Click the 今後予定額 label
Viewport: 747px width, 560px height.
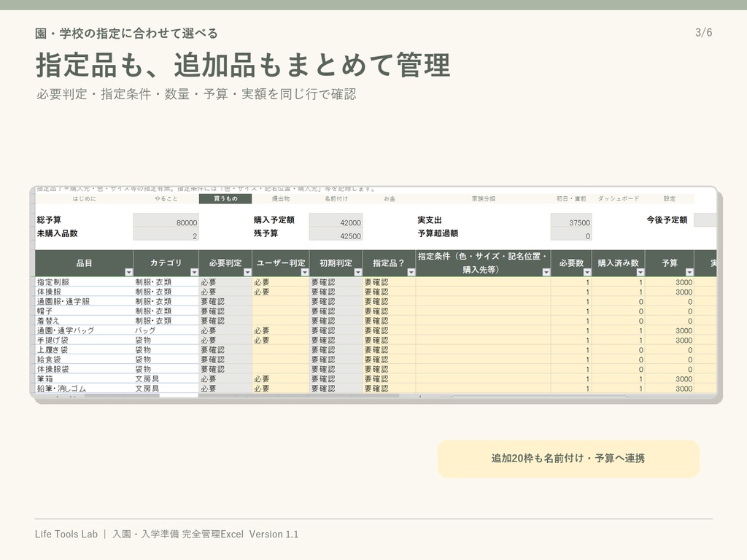pyautogui.click(x=667, y=220)
